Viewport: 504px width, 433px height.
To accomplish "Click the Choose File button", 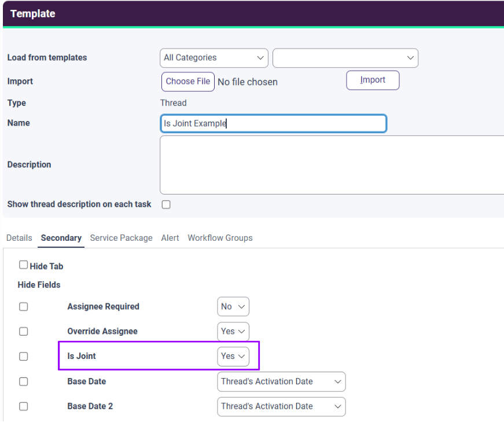I will click(187, 82).
